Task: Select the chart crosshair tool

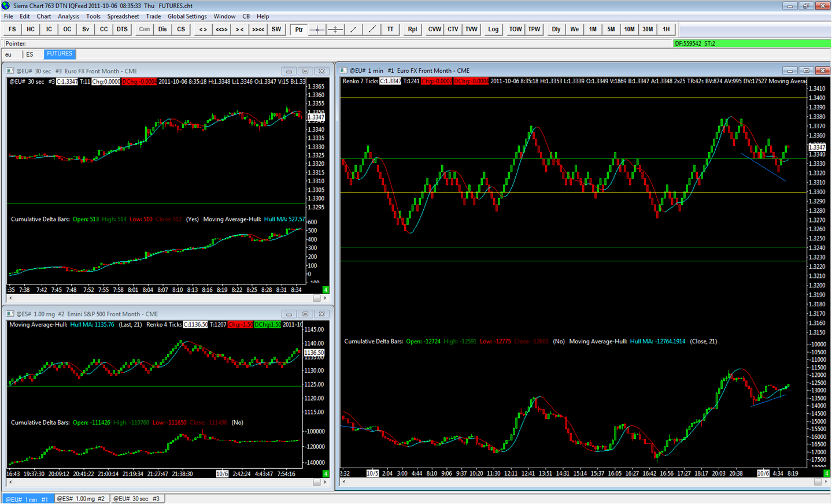Action: [x=317, y=29]
